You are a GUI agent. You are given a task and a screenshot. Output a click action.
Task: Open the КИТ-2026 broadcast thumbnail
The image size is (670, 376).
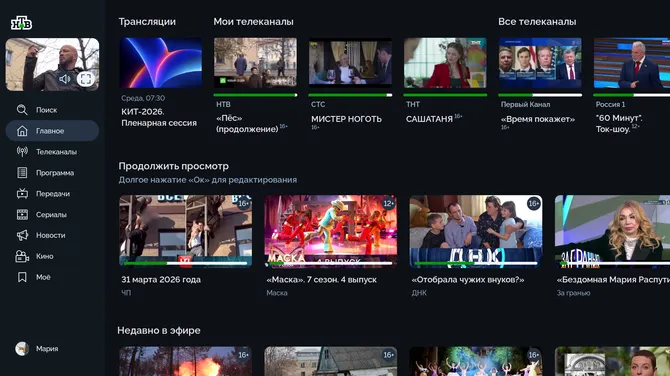tap(161, 63)
